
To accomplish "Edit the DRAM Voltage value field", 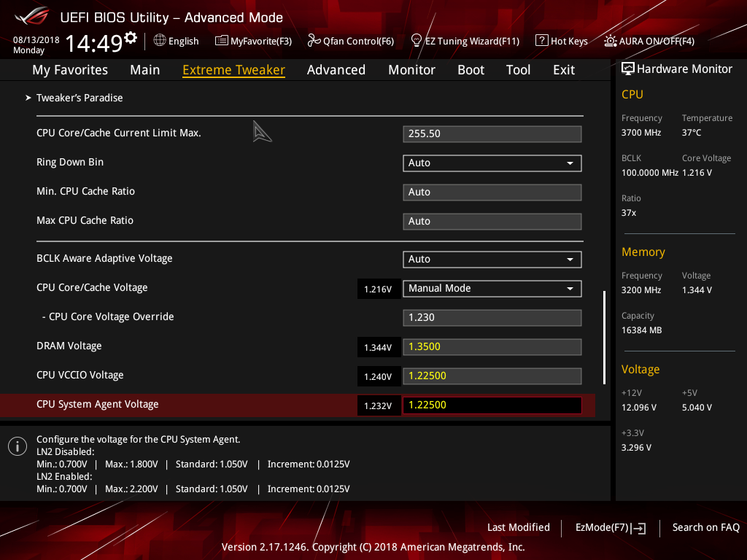I will pyautogui.click(x=492, y=346).
